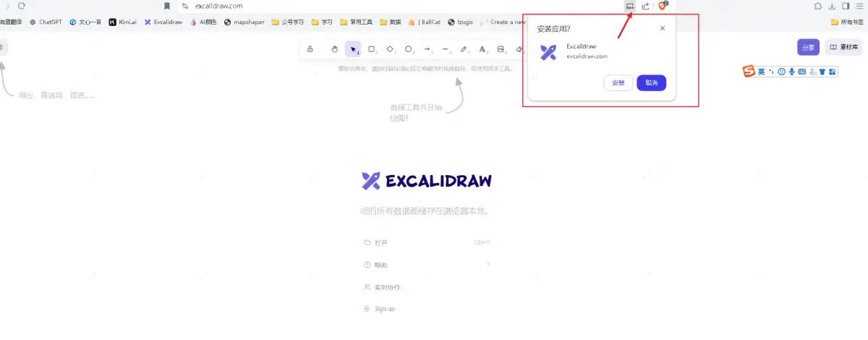Open the 素材库 library panel

844,47
